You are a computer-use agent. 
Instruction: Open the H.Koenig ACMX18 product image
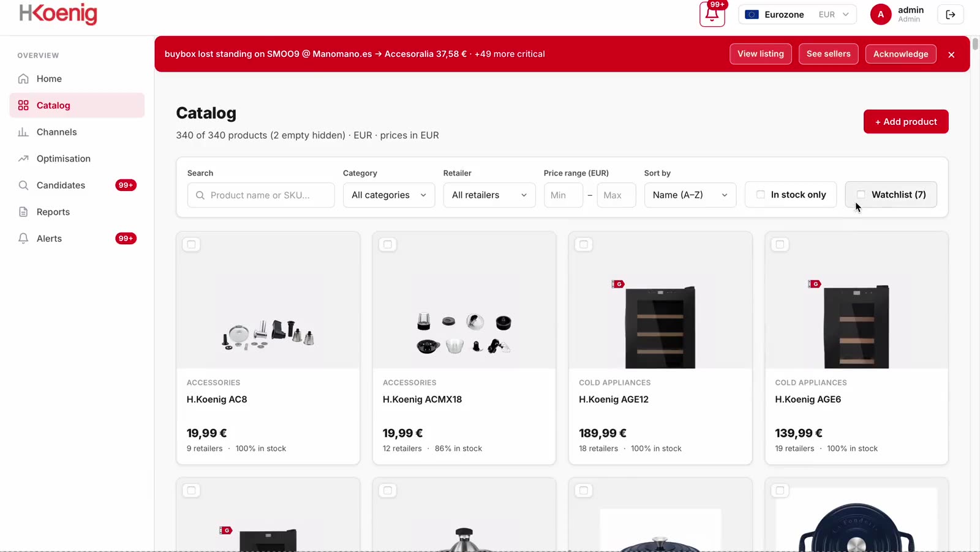(464, 300)
